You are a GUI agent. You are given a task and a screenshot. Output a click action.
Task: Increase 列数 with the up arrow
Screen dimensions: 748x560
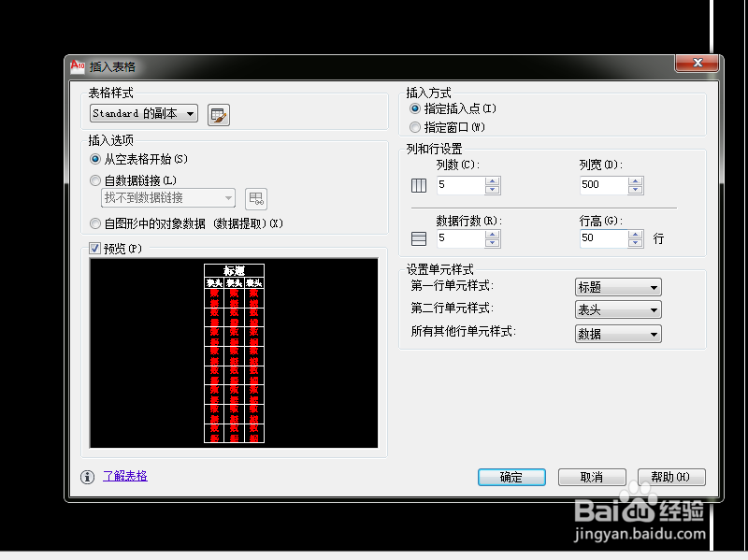pyautogui.click(x=493, y=181)
